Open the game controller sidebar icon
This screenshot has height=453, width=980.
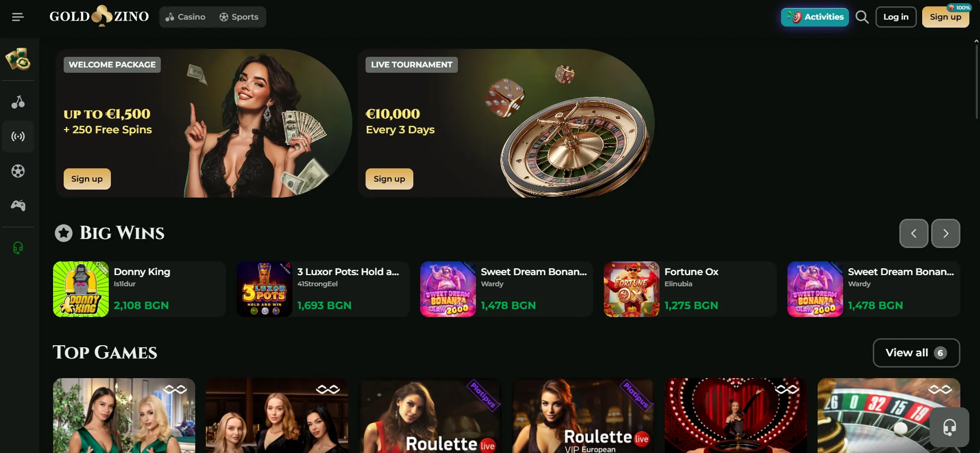[x=18, y=205]
